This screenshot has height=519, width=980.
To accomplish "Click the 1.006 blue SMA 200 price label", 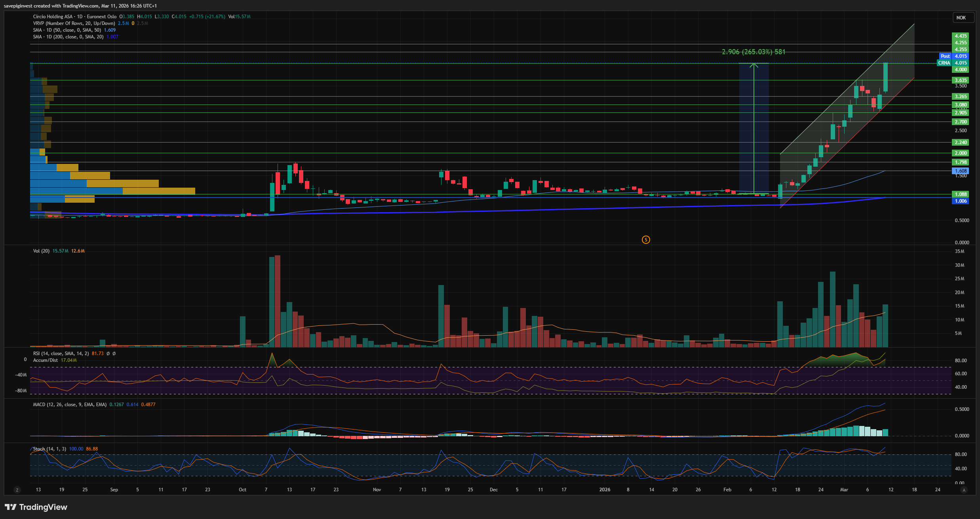I will tap(960, 201).
